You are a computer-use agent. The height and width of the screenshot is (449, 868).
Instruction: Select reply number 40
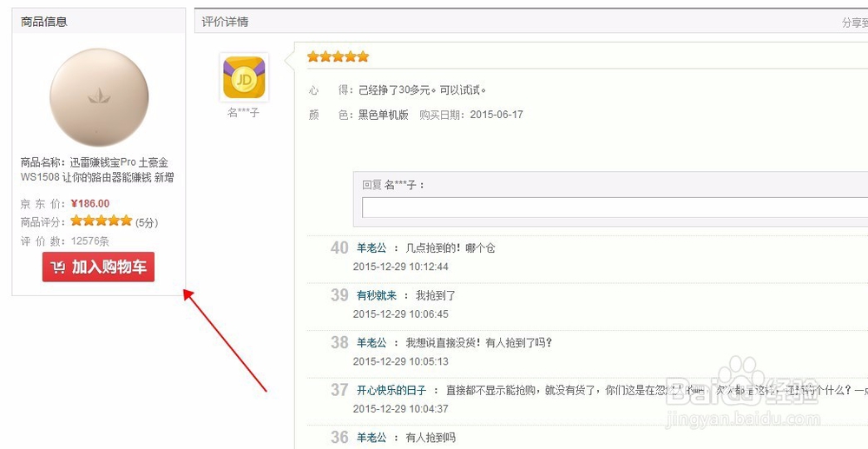tap(339, 248)
